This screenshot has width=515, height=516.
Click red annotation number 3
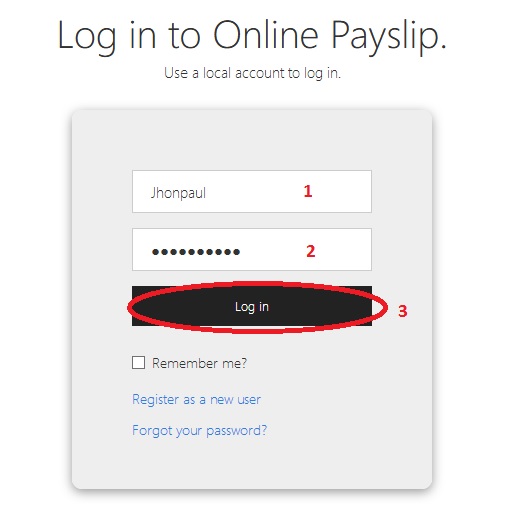[x=403, y=311]
